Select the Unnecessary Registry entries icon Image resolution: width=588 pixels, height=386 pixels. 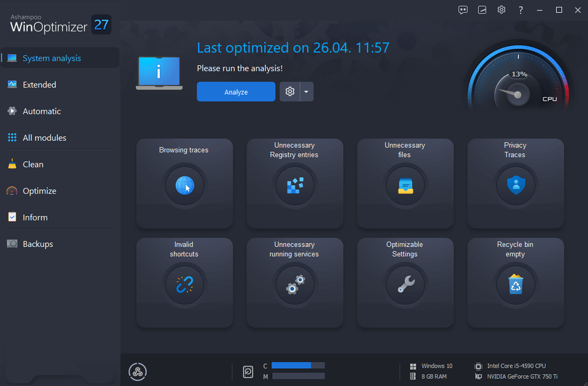click(x=295, y=186)
